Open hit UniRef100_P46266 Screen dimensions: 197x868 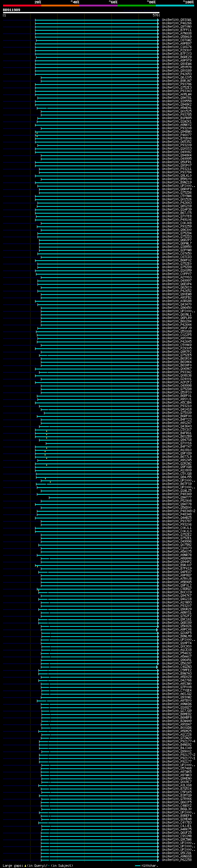point(177,23)
